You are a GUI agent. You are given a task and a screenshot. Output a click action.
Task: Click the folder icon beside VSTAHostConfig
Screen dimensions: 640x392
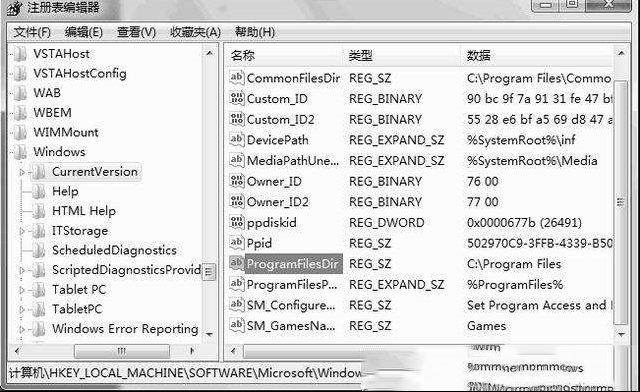[x=20, y=74]
